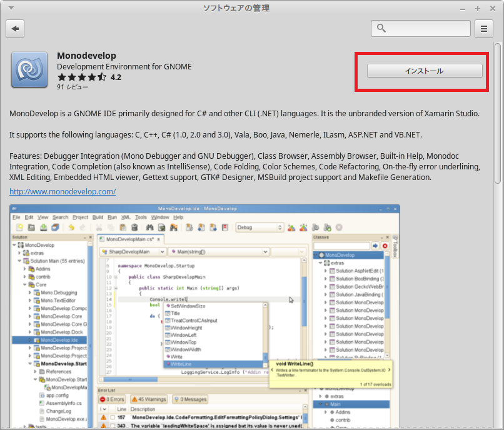The height and width of the screenshot is (430, 504).
Task: Click the vertical scrollbar handle
Action: coord(498,113)
